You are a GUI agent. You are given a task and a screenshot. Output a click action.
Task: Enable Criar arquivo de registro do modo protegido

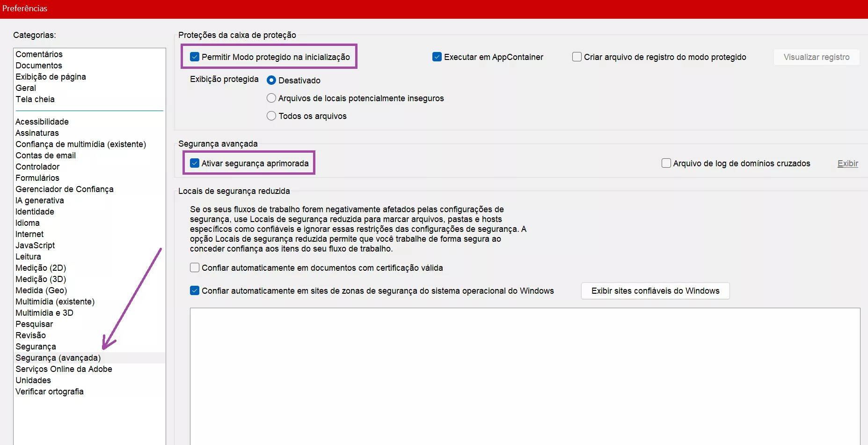tap(576, 57)
